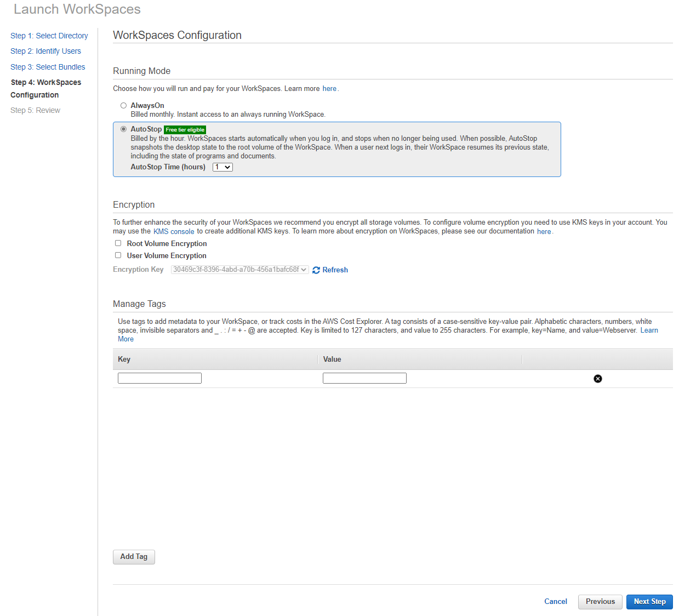Viewport: 679px width, 616px height.
Task: Click the Refresh icon next to Encryption Key
Action: [316, 270]
